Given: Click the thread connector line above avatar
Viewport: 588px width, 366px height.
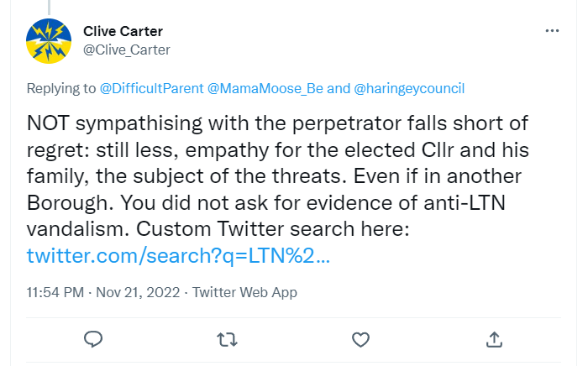Looking at the screenshot, I should click(x=49, y=7).
